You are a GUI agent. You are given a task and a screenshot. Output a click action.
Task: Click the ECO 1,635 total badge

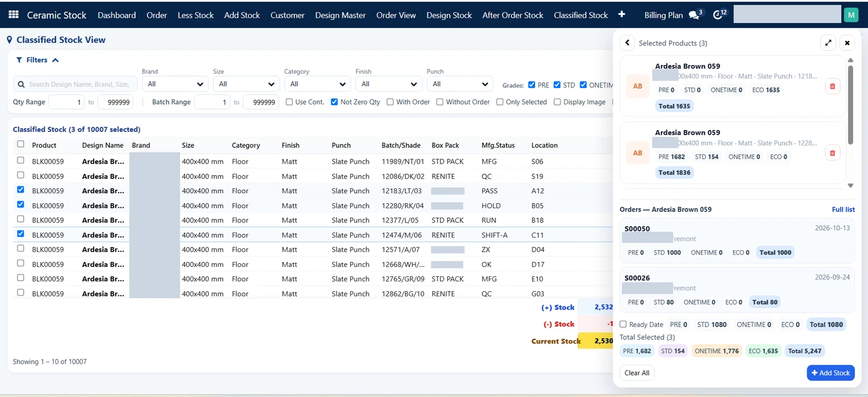click(763, 351)
